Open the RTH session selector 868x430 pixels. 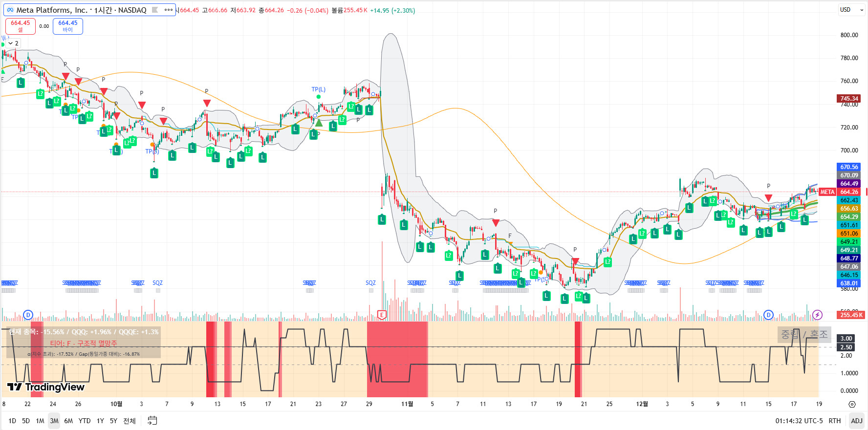click(835, 421)
